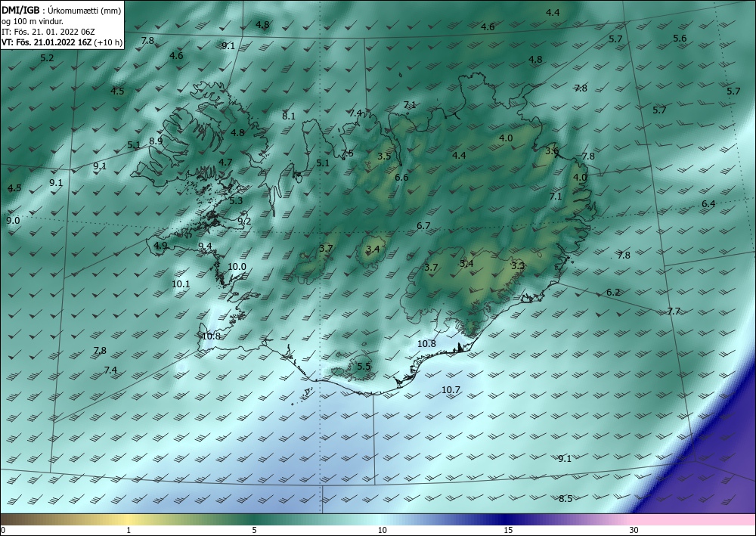Click the 7.7 value label

coord(674,311)
